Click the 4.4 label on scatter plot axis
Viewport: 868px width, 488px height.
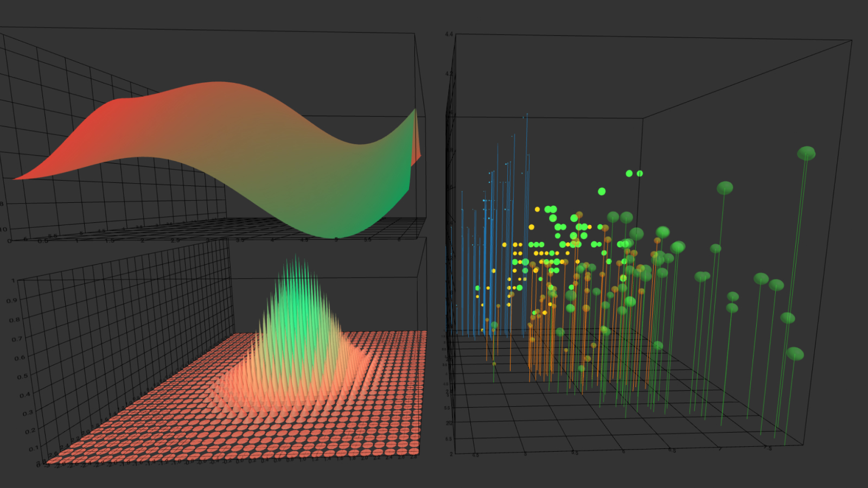pos(449,34)
